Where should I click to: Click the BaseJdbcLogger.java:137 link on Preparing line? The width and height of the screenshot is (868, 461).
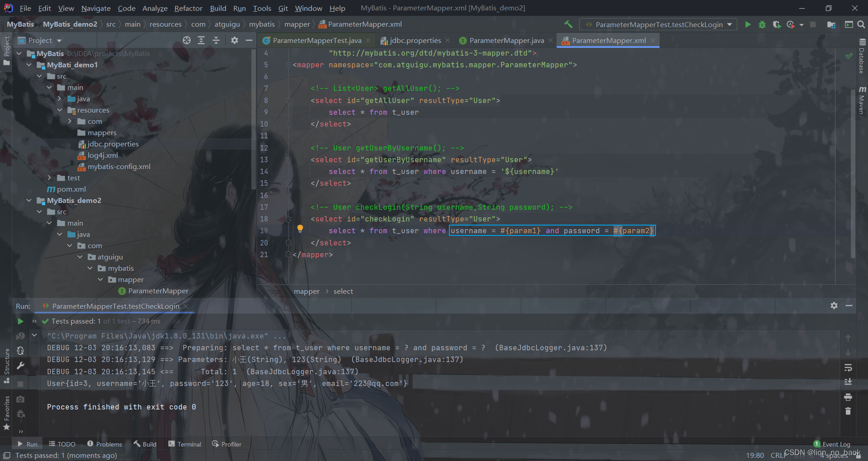[550, 348]
